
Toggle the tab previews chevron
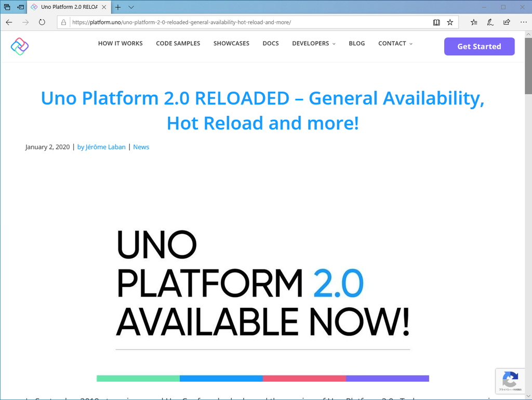(x=131, y=7)
